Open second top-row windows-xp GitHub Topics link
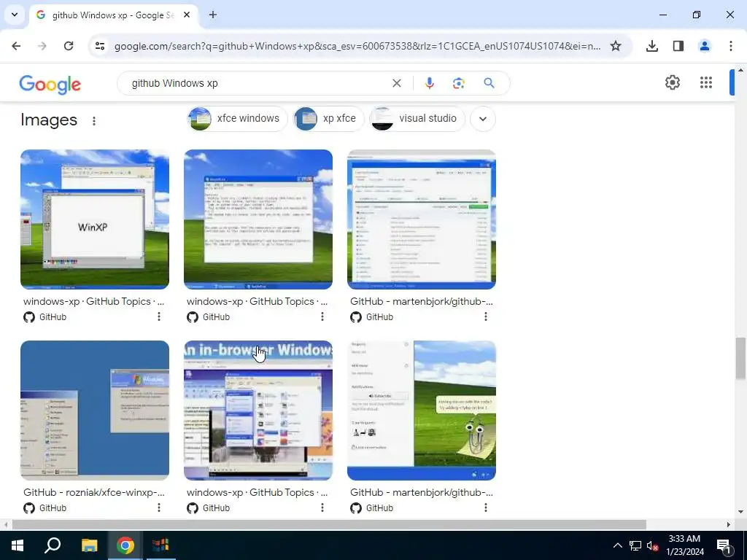Image resolution: width=747 pixels, height=560 pixels. [x=258, y=301]
